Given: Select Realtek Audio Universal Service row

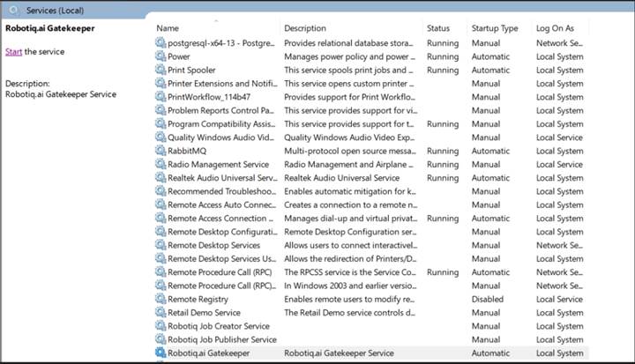Looking at the screenshot, I should click(371, 178).
